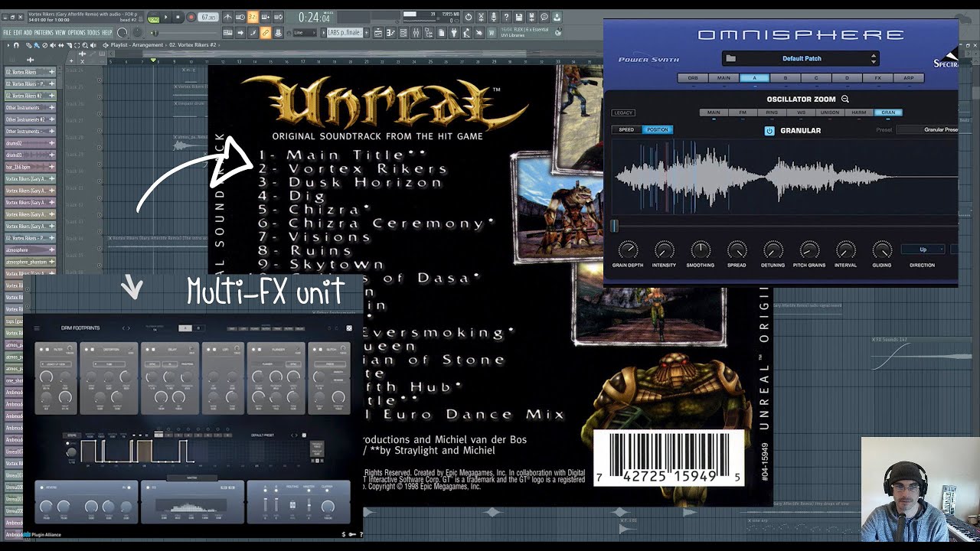Screen dimensions: 980x551
Task: Open the ADD menu
Action: click(28, 32)
